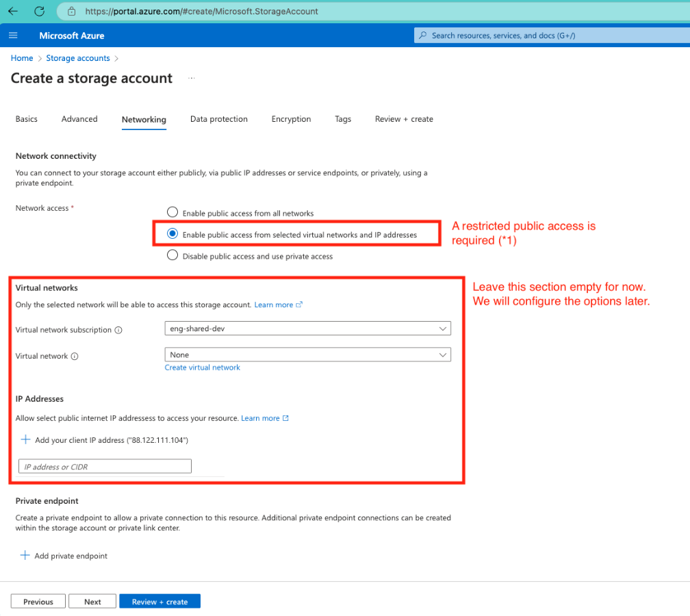
Task: Click the 'Review + create' button
Action: [159, 601]
